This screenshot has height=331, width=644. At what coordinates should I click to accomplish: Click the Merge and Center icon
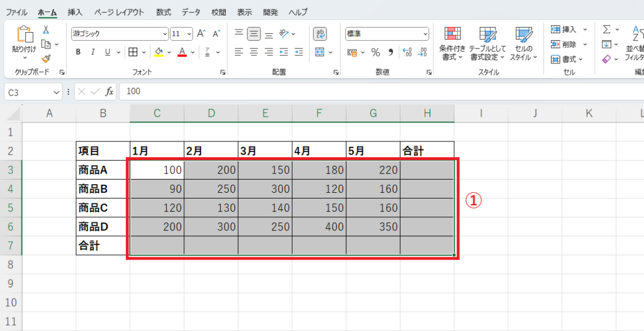[x=320, y=52]
